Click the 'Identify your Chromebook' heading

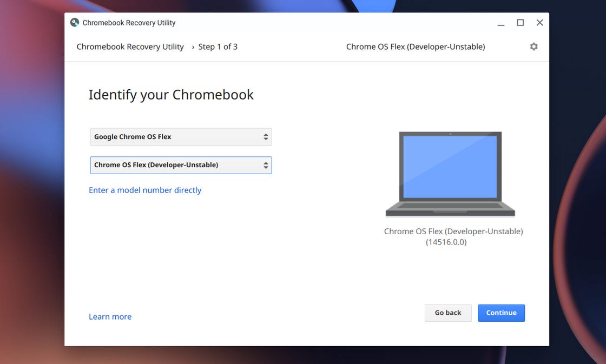click(x=171, y=95)
